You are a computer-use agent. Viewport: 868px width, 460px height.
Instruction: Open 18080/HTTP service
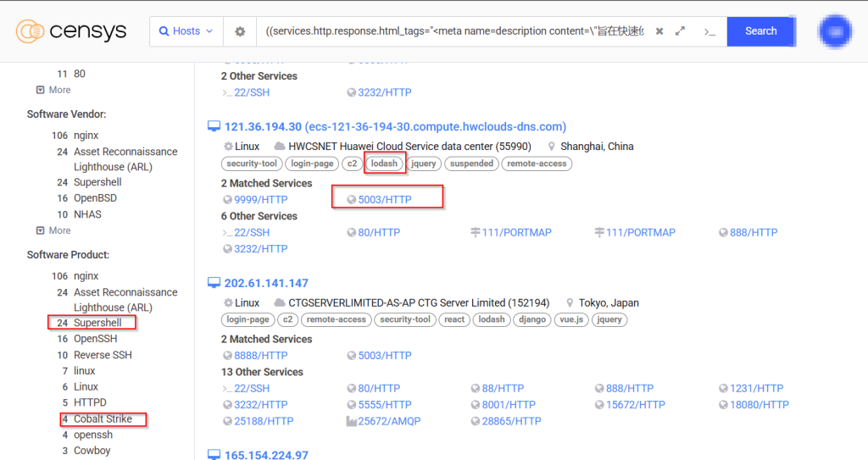tap(759, 405)
